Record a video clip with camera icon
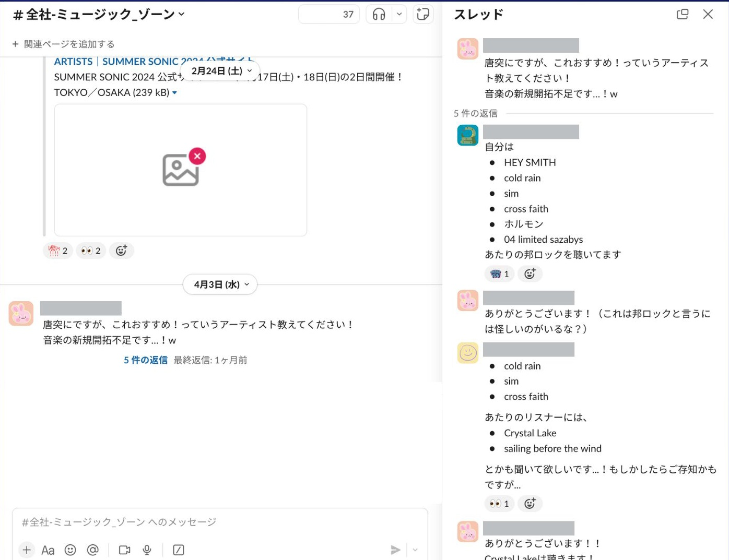 coord(125,550)
